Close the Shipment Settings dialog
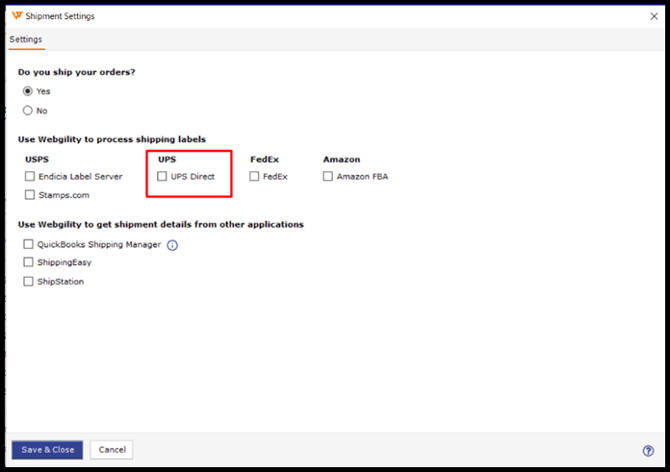Image resolution: width=670 pixels, height=472 pixels. (x=654, y=16)
